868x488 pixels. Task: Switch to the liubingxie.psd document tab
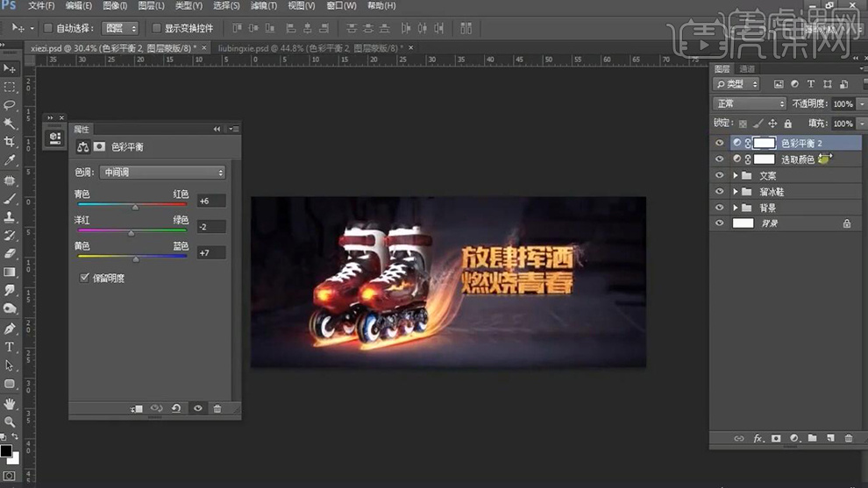tap(309, 48)
